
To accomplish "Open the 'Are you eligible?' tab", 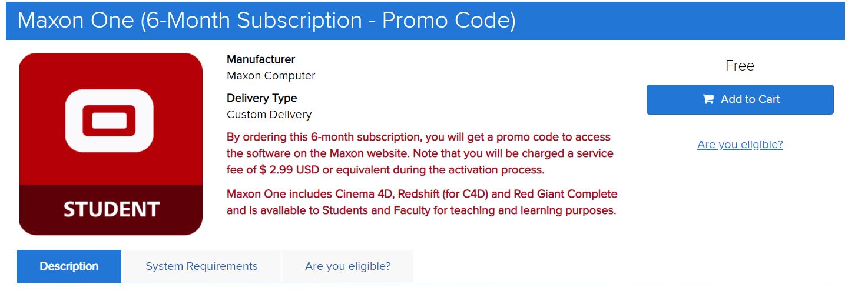I will (347, 266).
